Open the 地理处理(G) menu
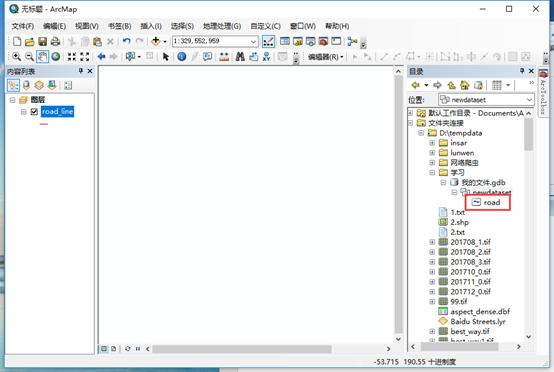Viewport: 554px width, 372px height. pos(222,26)
